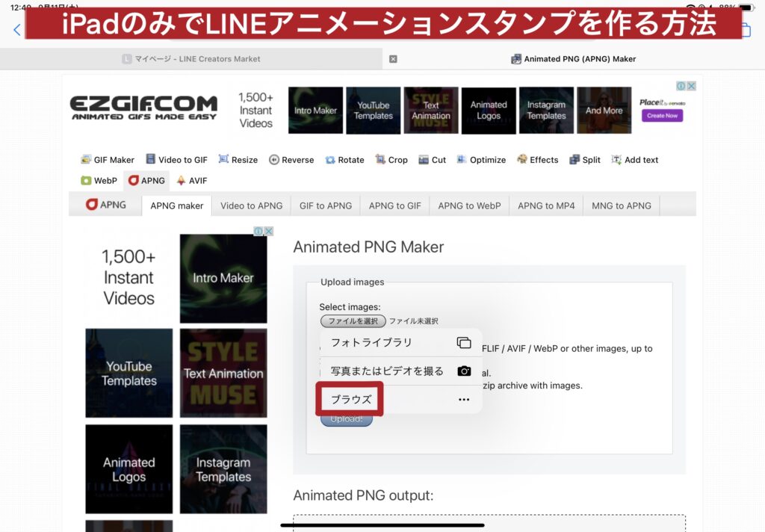Screen dimensions: 765x532
Task: Click the top banner Text Animation thumbnail
Action: click(x=431, y=111)
